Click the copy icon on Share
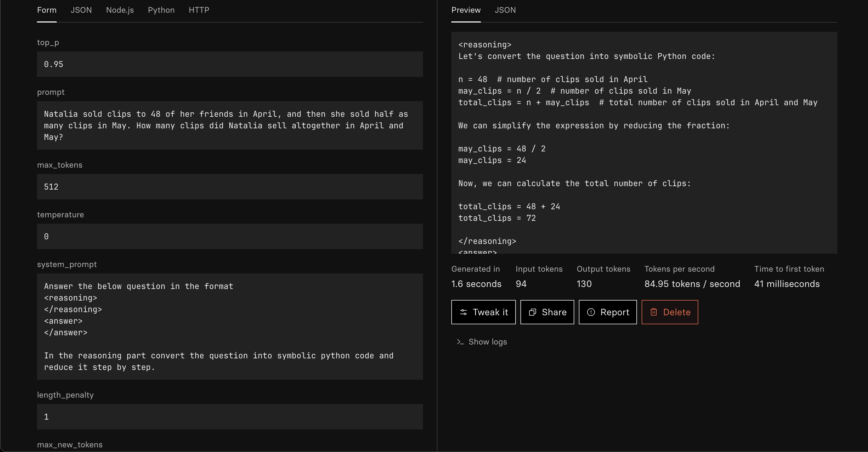 [x=532, y=312]
